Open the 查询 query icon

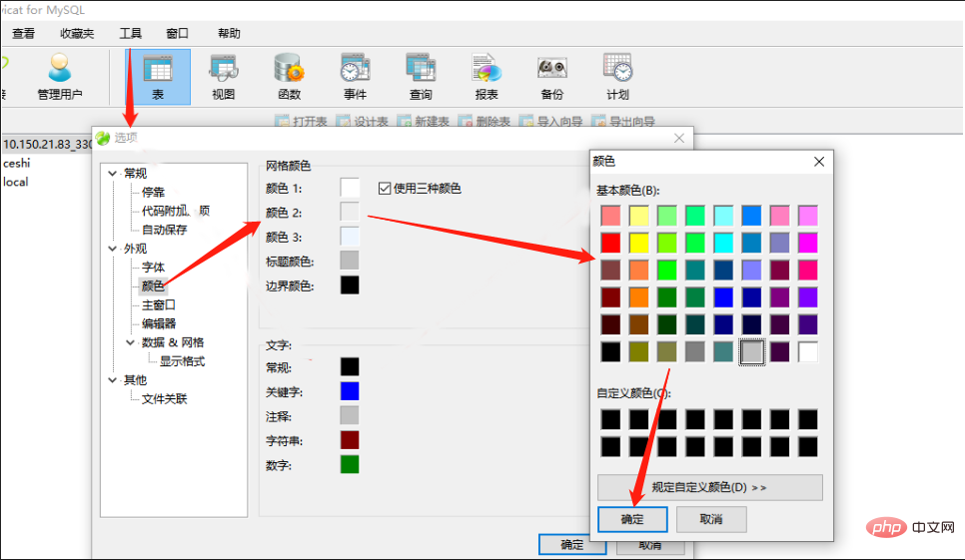(x=421, y=77)
